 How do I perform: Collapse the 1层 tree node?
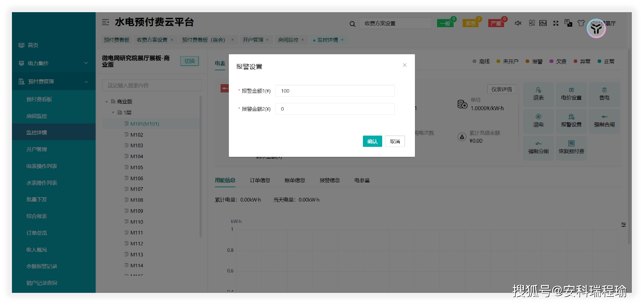point(113,113)
